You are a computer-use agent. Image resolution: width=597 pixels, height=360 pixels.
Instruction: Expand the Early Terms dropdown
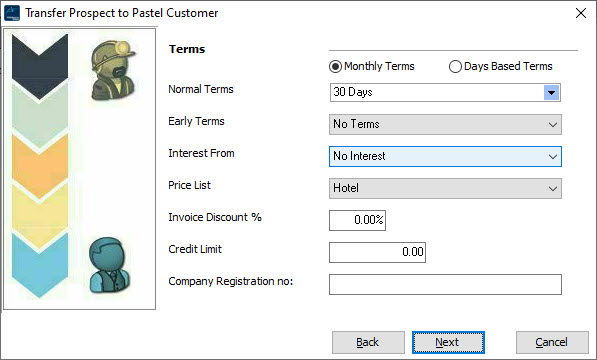tap(445, 124)
